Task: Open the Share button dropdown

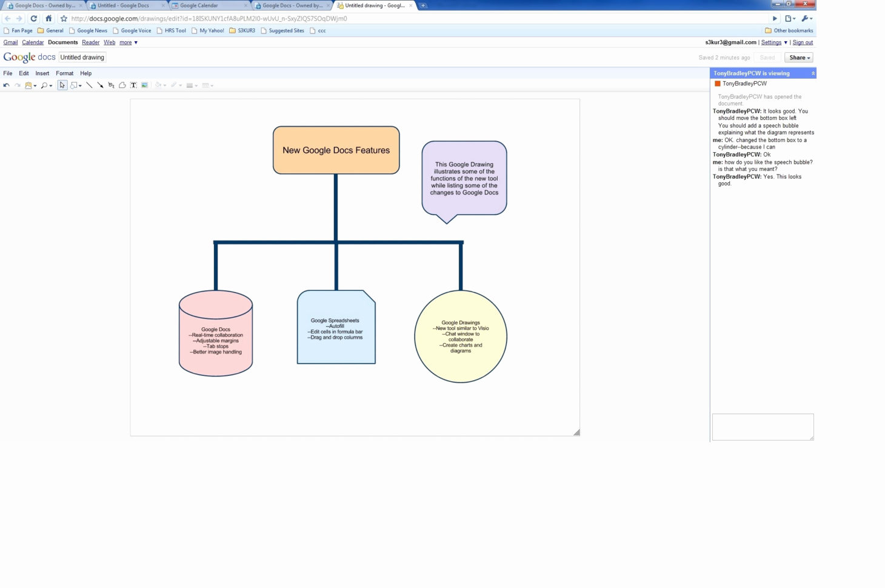Action: click(799, 58)
